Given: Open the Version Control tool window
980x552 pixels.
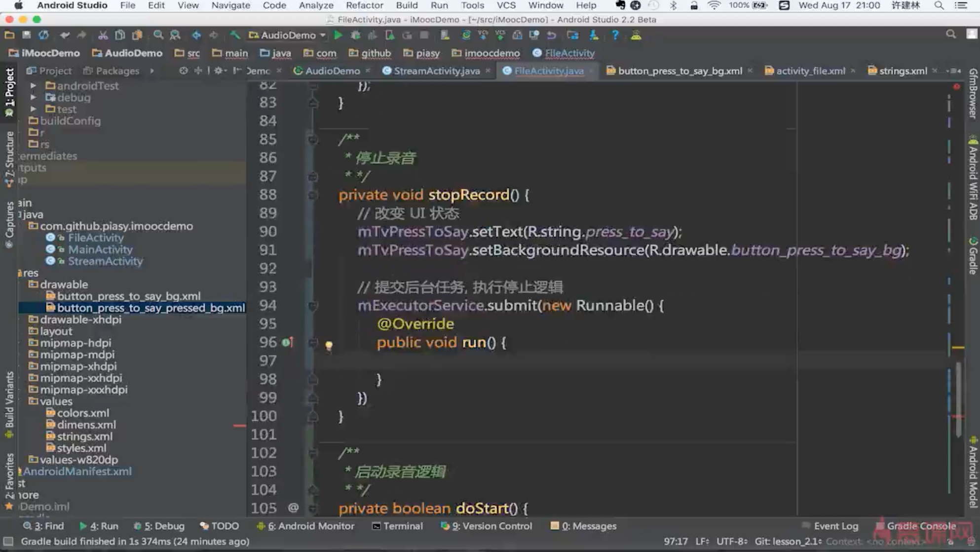Looking at the screenshot, I should pos(487,526).
